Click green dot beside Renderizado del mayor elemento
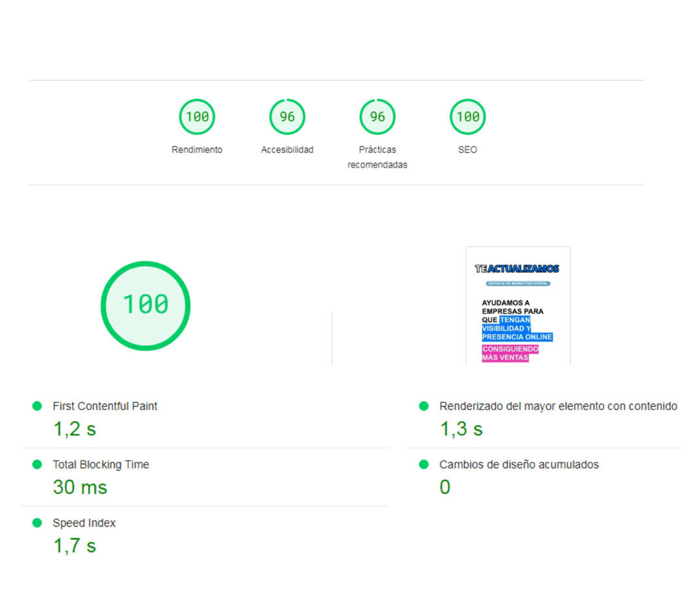The height and width of the screenshot is (605, 700). [424, 406]
